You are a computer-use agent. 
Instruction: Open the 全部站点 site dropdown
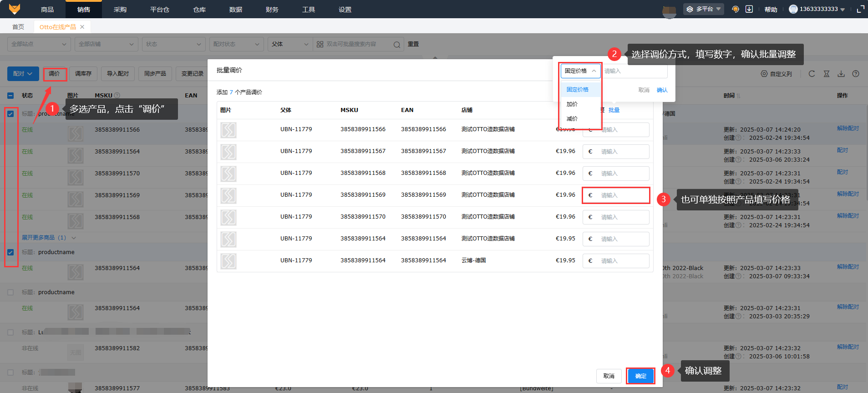[39, 44]
